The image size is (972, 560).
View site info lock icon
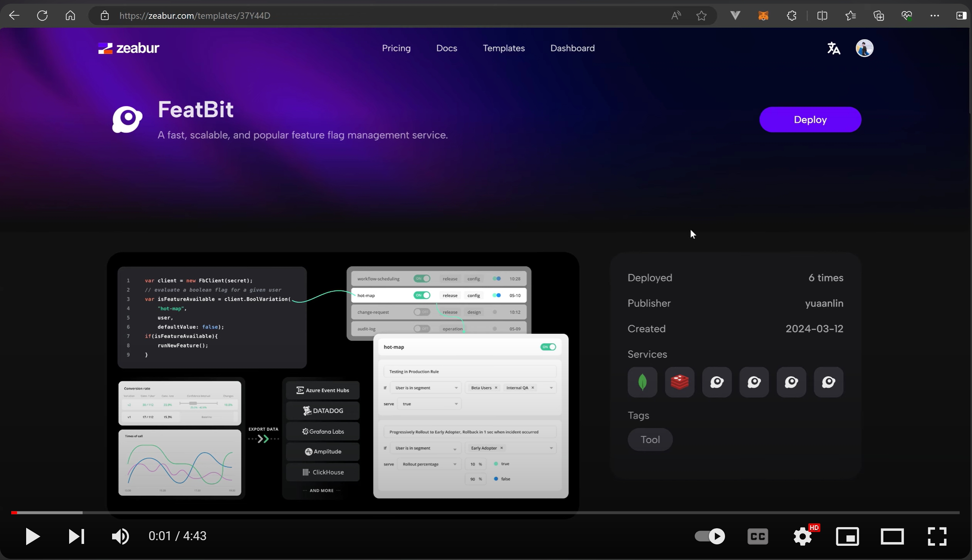105,15
